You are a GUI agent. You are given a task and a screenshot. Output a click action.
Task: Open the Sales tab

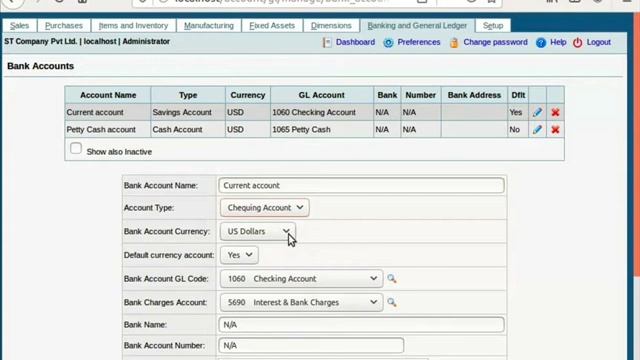click(19, 25)
